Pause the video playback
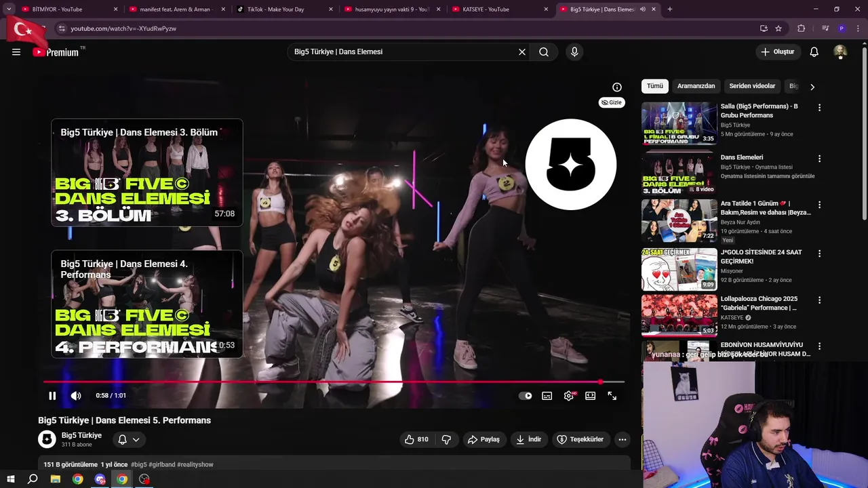Viewport: 868px width, 488px height. tap(52, 396)
